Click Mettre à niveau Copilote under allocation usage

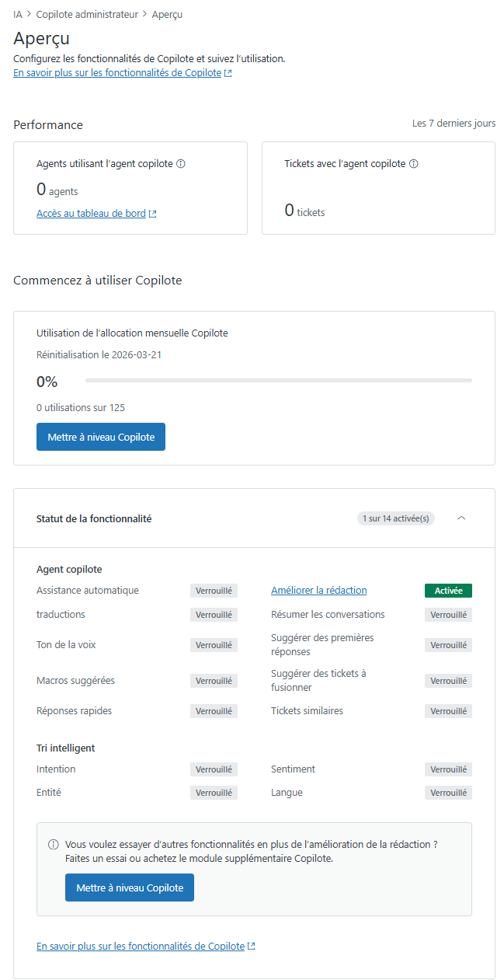pos(101,437)
